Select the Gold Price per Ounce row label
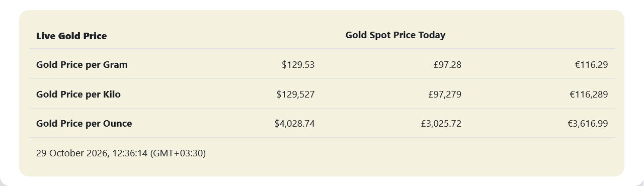Screen dimensions: 644x186 click(x=84, y=124)
